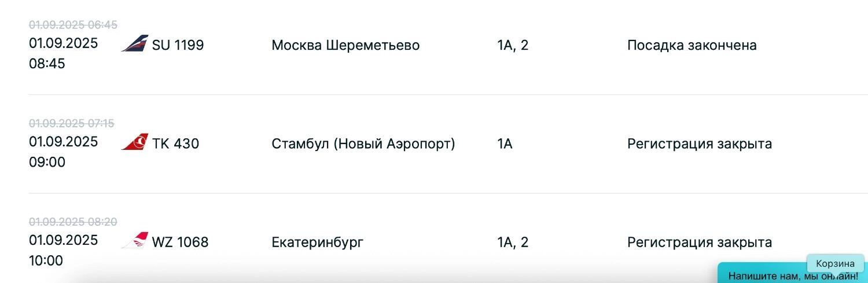Open the 'Напишите нам, мы онлайн!' chat
The height and width of the screenshot is (283, 868).
pyautogui.click(x=793, y=275)
